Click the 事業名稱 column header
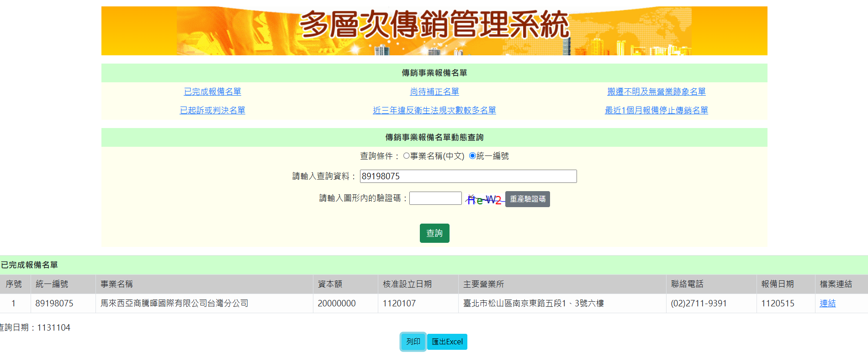Image resolution: width=868 pixels, height=353 pixels. click(x=204, y=284)
